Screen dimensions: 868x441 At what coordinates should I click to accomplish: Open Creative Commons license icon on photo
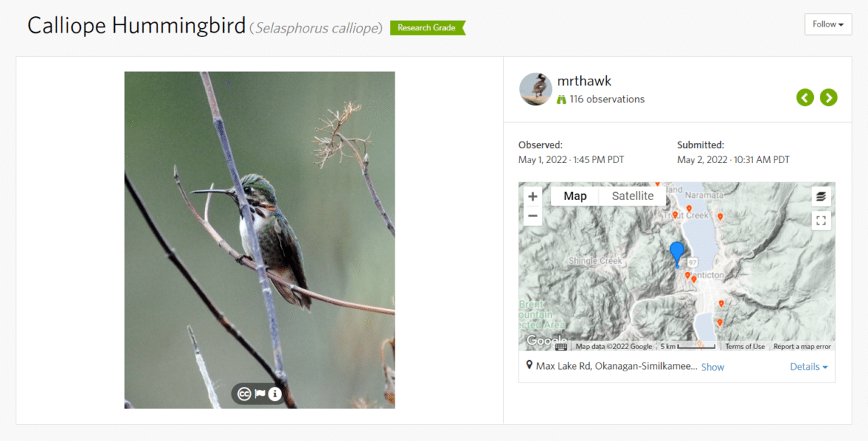point(244,394)
